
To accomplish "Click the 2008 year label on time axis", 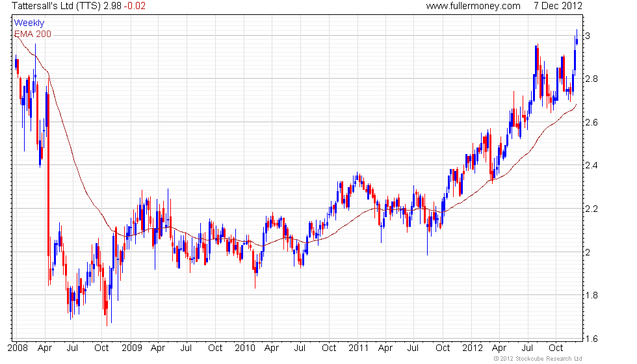I will (x=18, y=348).
